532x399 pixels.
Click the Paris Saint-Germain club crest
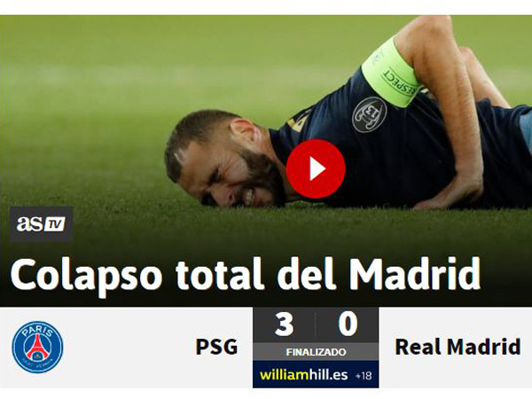[37, 347]
